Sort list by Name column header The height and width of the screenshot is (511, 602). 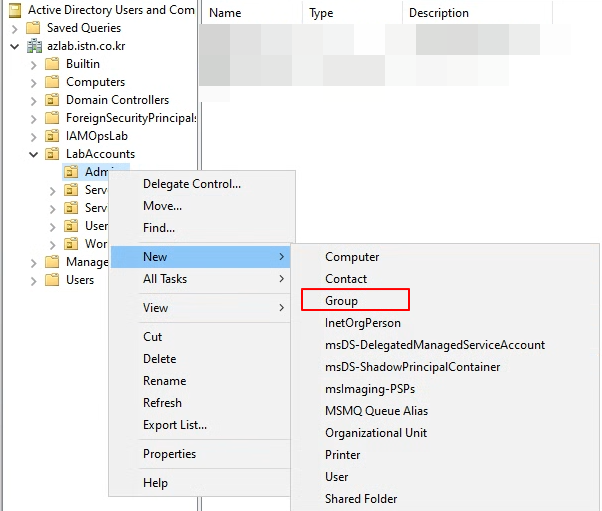click(x=252, y=13)
